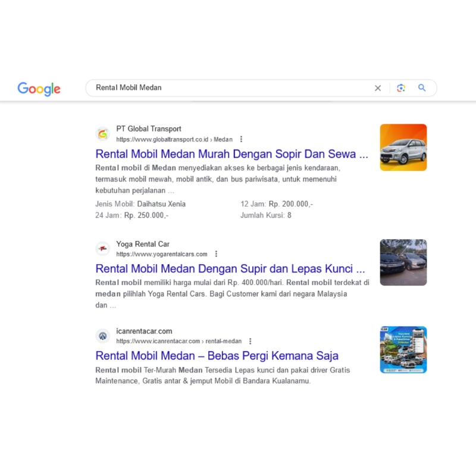Screen dimensions: 476x476
Task: Click the Google logo
Action: 39,89
